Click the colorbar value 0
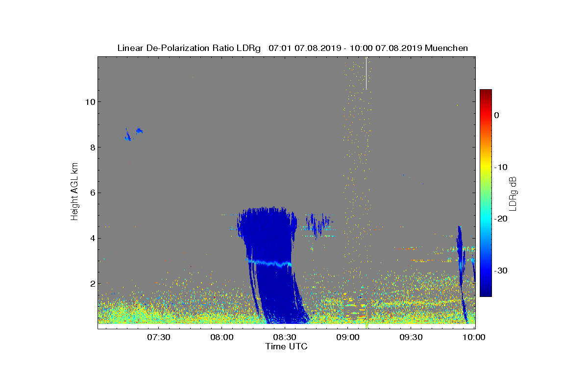588x392 pixels. (x=497, y=115)
